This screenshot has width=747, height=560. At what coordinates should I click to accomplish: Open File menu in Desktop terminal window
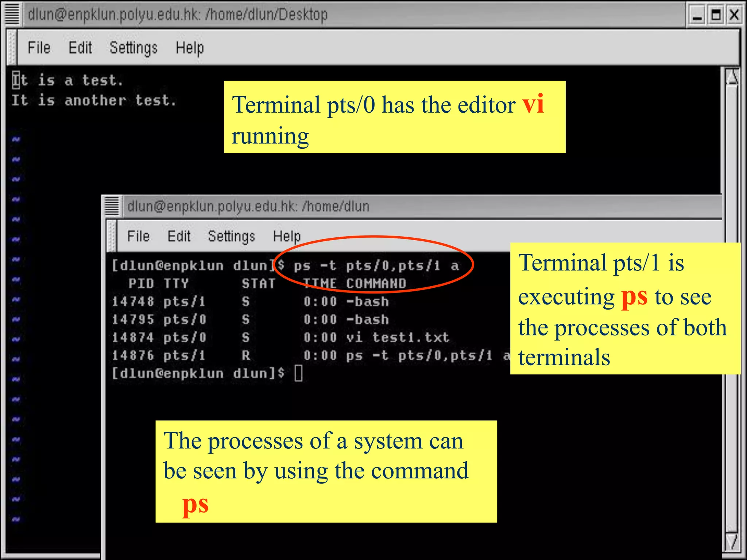39,48
